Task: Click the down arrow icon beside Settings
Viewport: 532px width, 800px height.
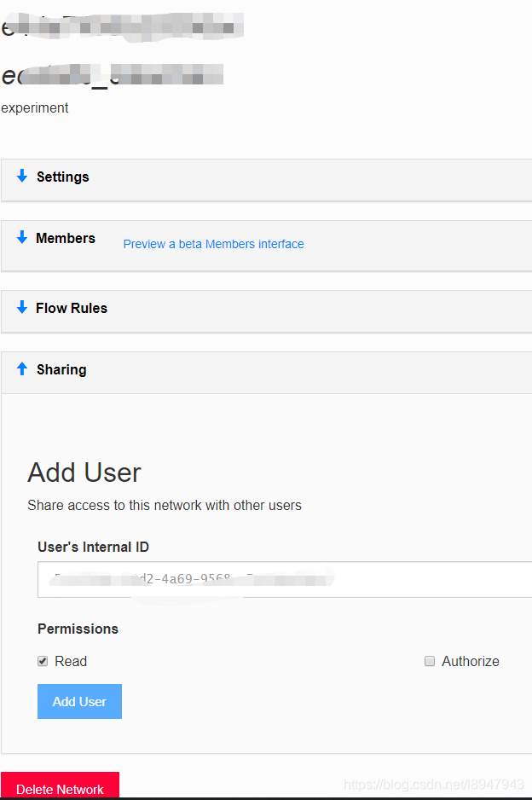Action: (x=22, y=176)
